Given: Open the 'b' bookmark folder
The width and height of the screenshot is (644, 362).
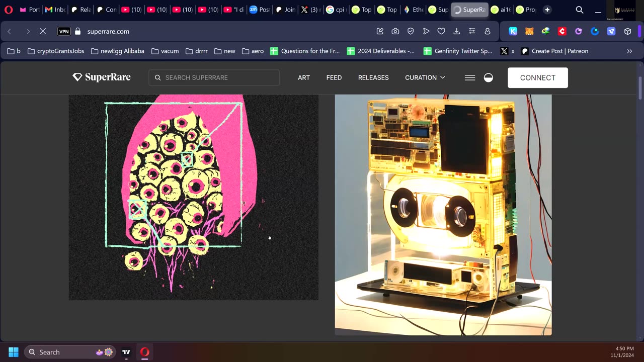Looking at the screenshot, I should 14,51.
